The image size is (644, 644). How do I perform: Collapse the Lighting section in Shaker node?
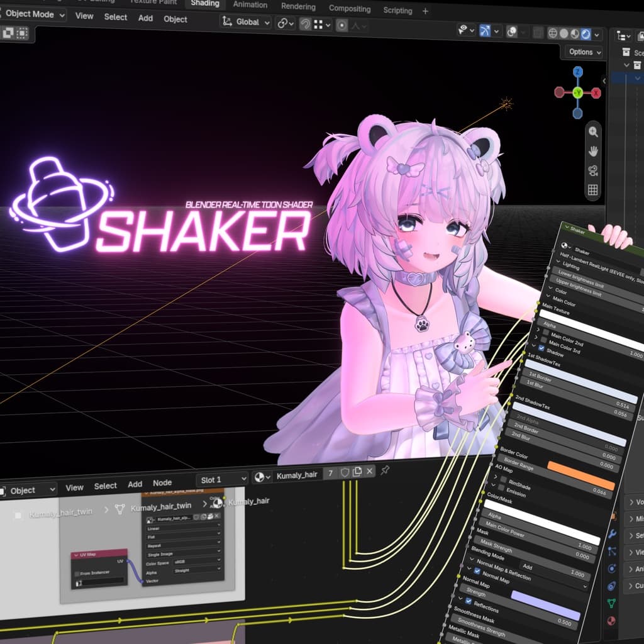click(558, 262)
